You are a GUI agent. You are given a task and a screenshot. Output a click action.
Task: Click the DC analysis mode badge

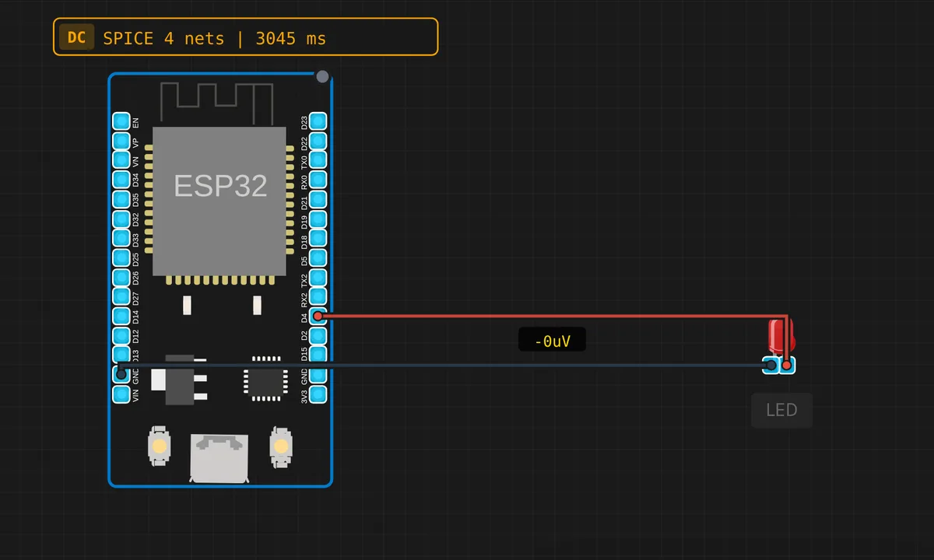pyautogui.click(x=76, y=37)
